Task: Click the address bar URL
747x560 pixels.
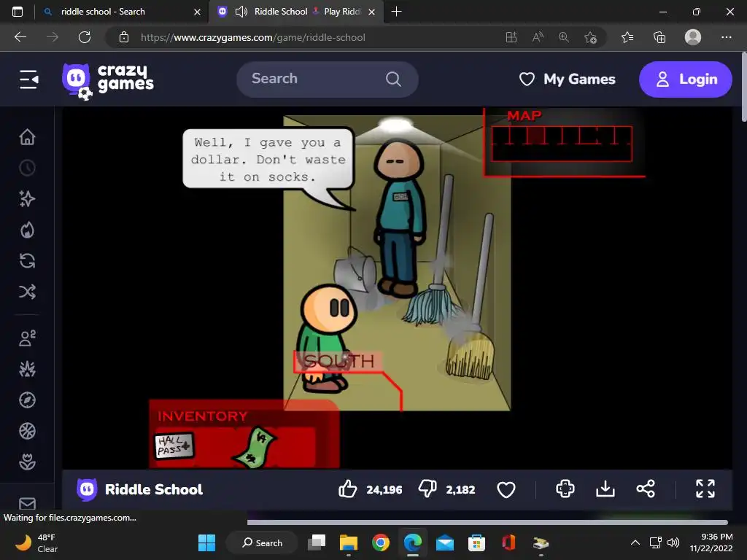Action: (x=253, y=37)
